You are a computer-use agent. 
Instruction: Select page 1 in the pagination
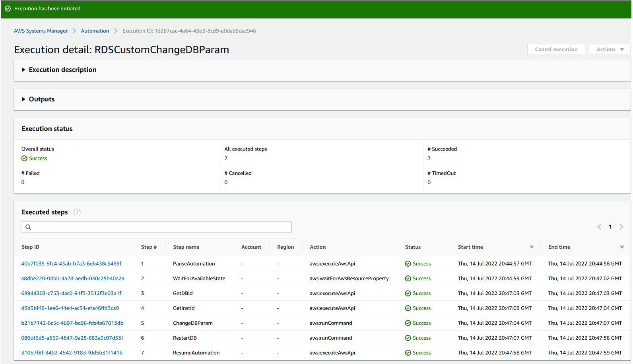tap(610, 227)
